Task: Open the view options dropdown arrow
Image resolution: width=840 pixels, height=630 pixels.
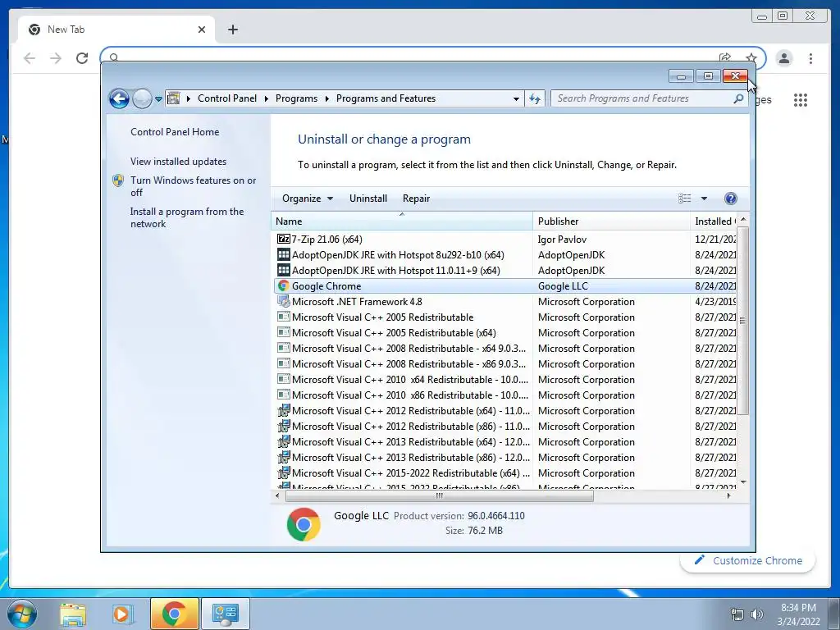Action: point(704,199)
